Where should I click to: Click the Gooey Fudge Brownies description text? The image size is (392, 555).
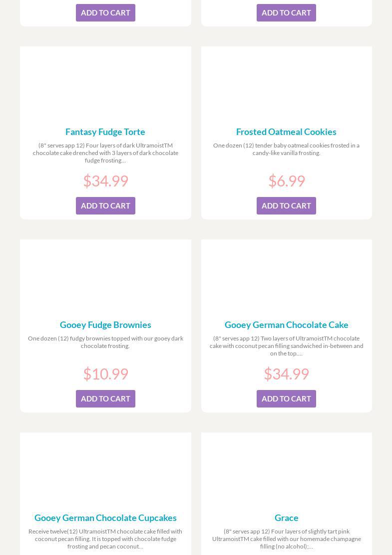pos(105,342)
